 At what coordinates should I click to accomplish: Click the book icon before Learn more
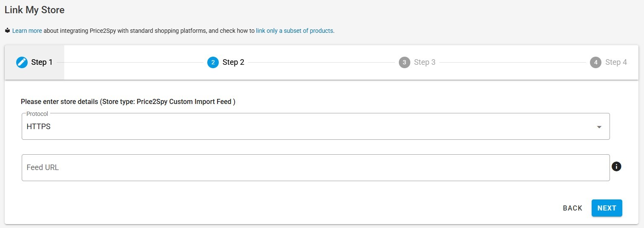(x=7, y=31)
